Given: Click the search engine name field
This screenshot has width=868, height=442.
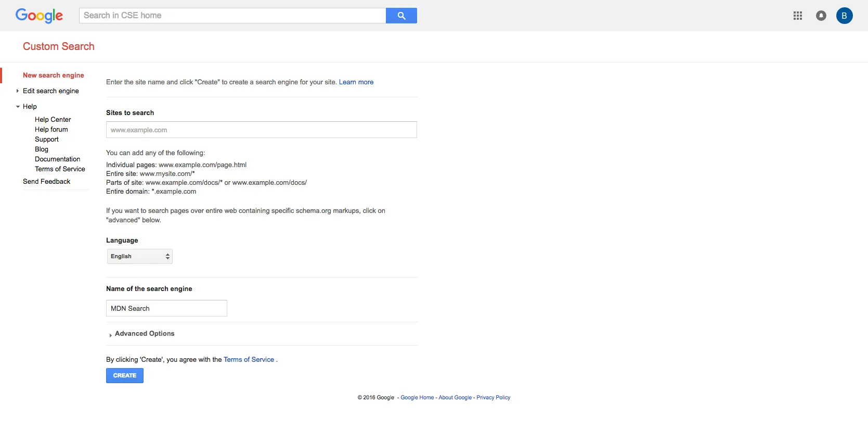Looking at the screenshot, I should [x=166, y=308].
